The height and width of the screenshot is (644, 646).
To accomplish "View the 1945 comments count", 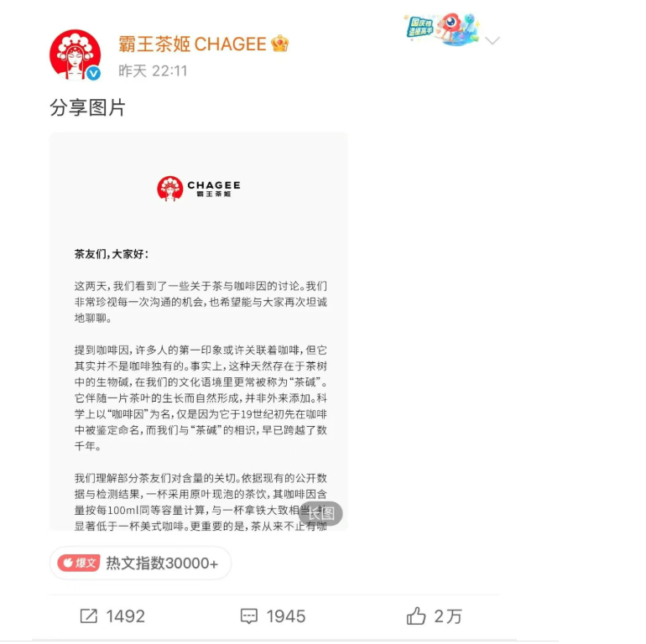I will click(x=286, y=616).
